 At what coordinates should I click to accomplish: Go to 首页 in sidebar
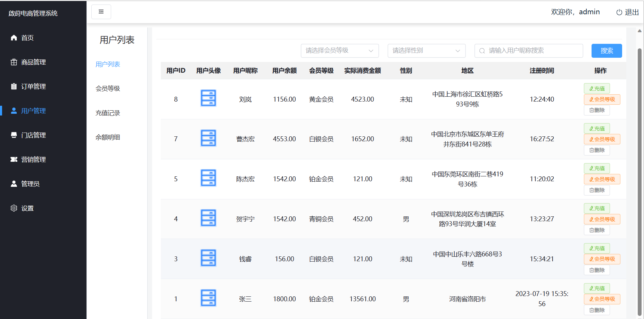coord(43,38)
